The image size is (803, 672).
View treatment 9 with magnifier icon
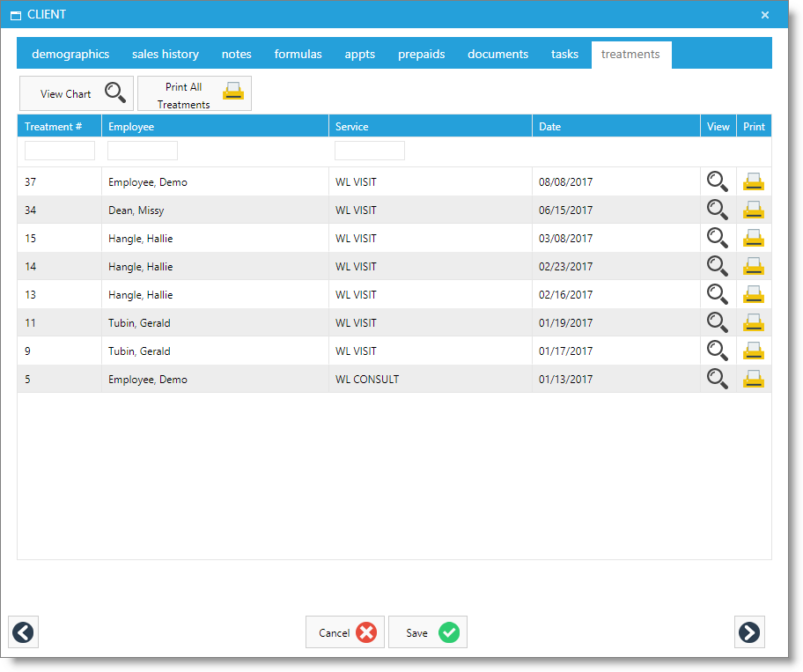(x=718, y=351)
